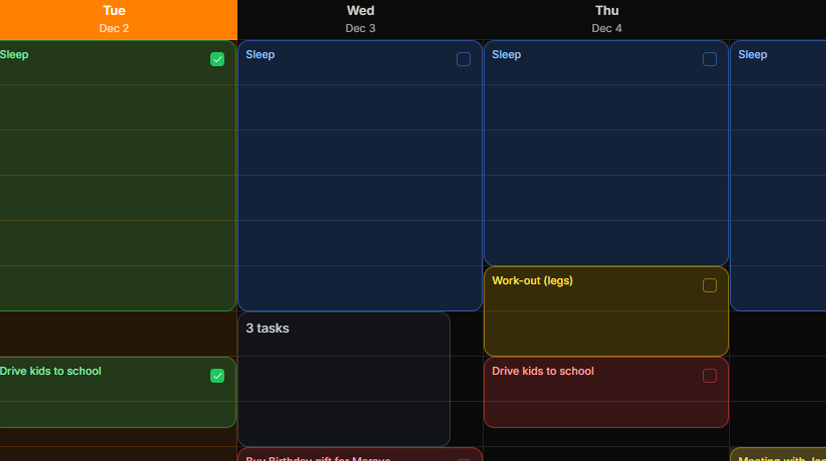The width and height of the screenshot is (826, 461).
Task: Select the Wed Dec 3 day header
Action: (360, 19)
